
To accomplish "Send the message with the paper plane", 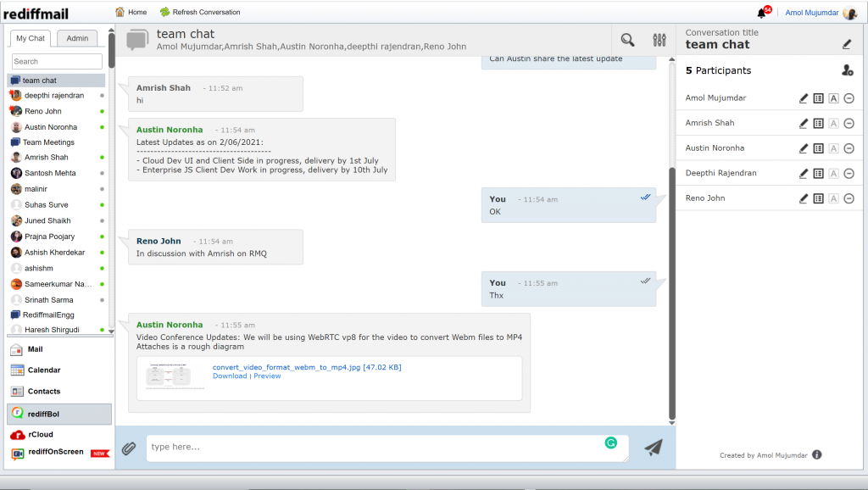I will pos(653,447).
